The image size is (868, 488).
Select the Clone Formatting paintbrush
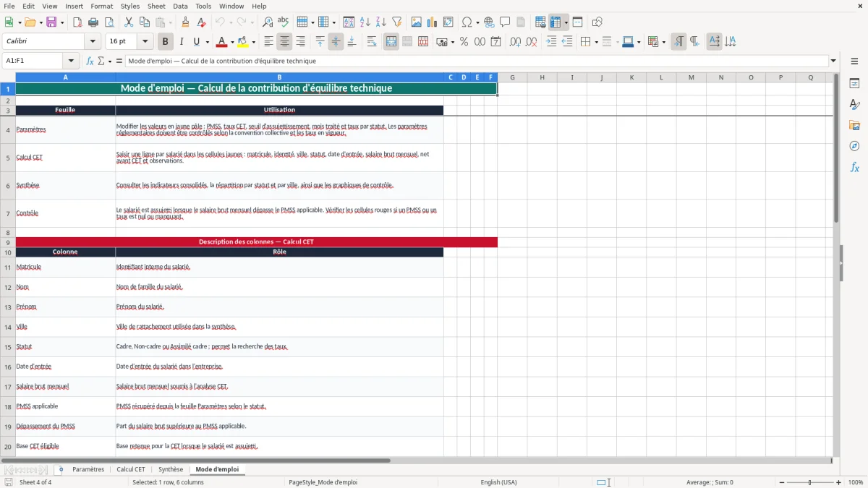185,22
